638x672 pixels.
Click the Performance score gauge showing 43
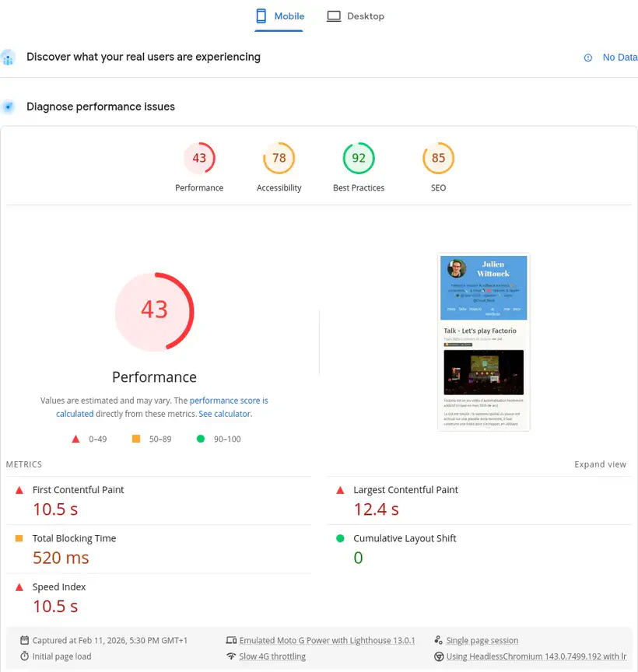click(154, 311)
